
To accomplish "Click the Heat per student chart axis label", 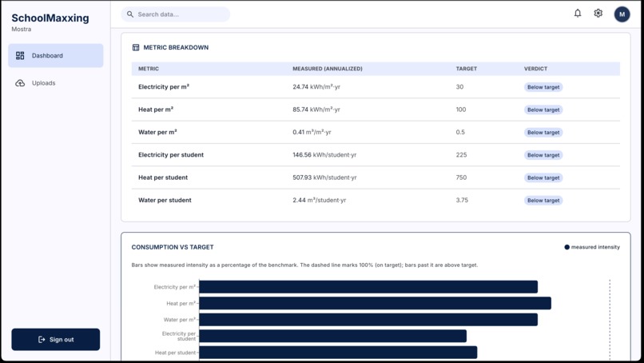I will coord(175,353).
